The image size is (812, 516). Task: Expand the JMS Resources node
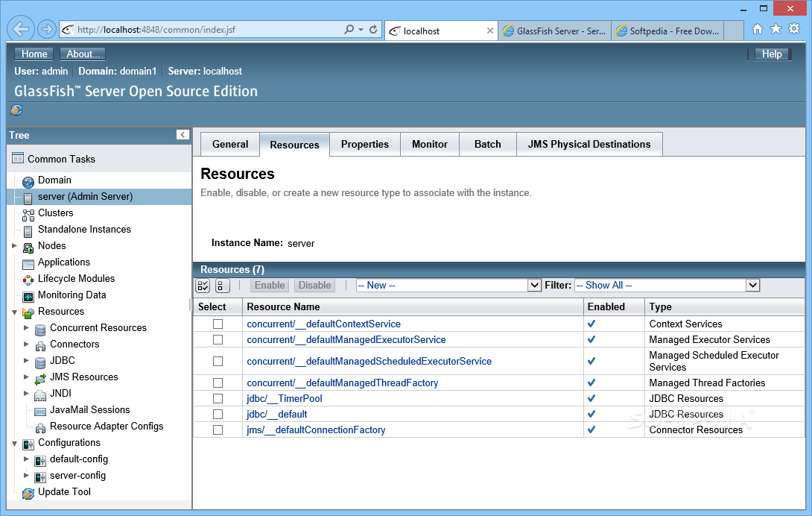[26, 377]
